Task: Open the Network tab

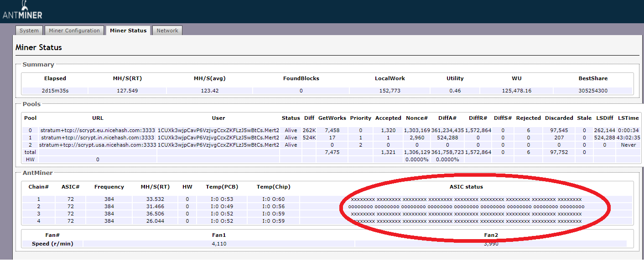Action: coord(167,31)
